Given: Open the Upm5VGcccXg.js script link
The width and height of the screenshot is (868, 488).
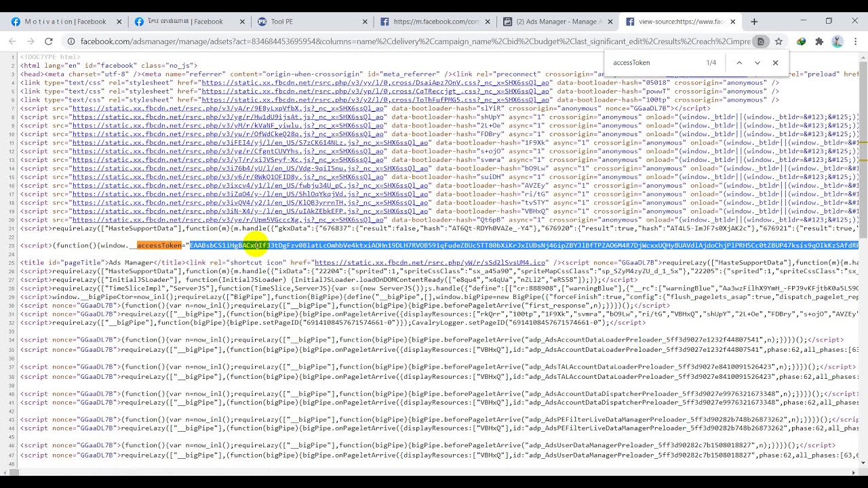Looking at the screenshot, I should click(229, 220).
